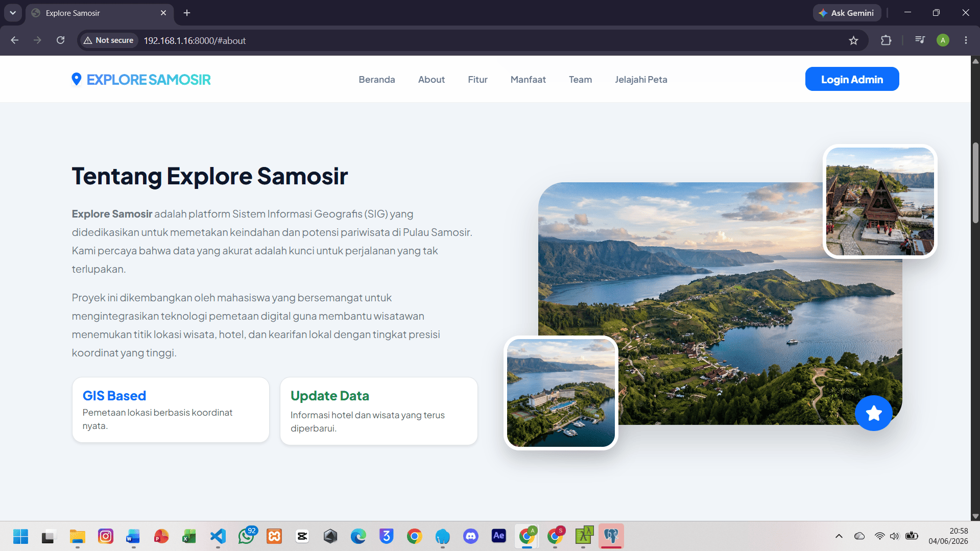Open Microsoft Edge from taskbar

(358, 536)
